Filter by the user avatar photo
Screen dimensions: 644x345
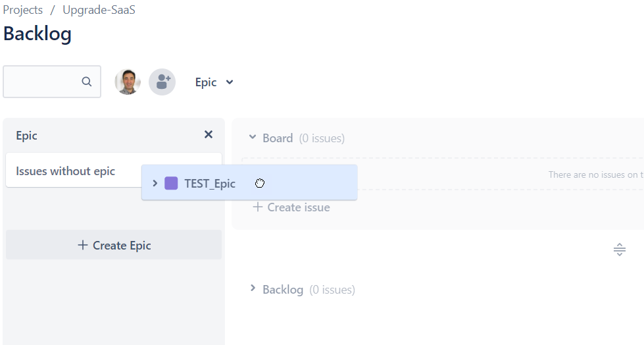coord(128,82)
